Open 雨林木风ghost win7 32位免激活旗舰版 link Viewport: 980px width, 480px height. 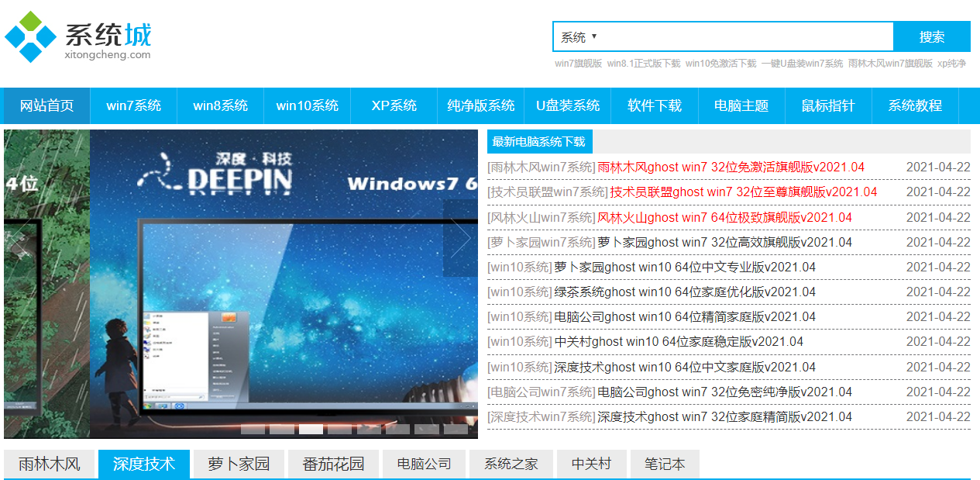[731, 167]
